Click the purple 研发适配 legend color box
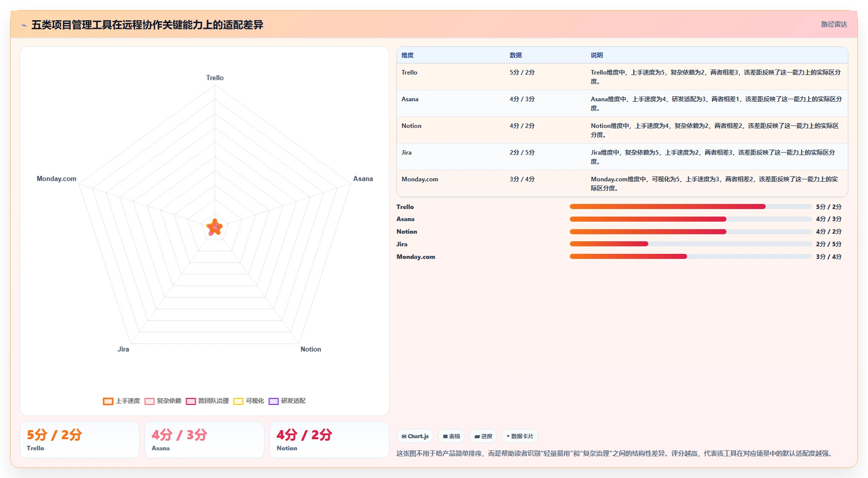The width and height of the screenshot is (868, 478). coord(274,401)
